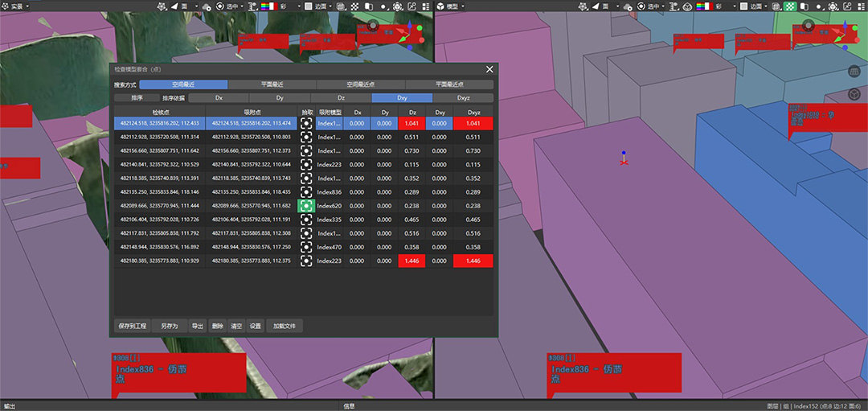Open the 模型 view type dropdown

click(450, 6)
